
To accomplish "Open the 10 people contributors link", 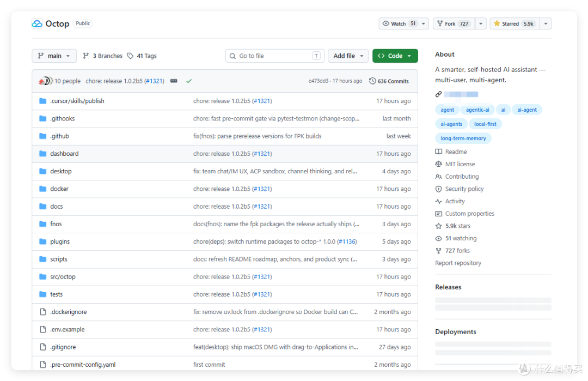I will (x=68, y=81).
